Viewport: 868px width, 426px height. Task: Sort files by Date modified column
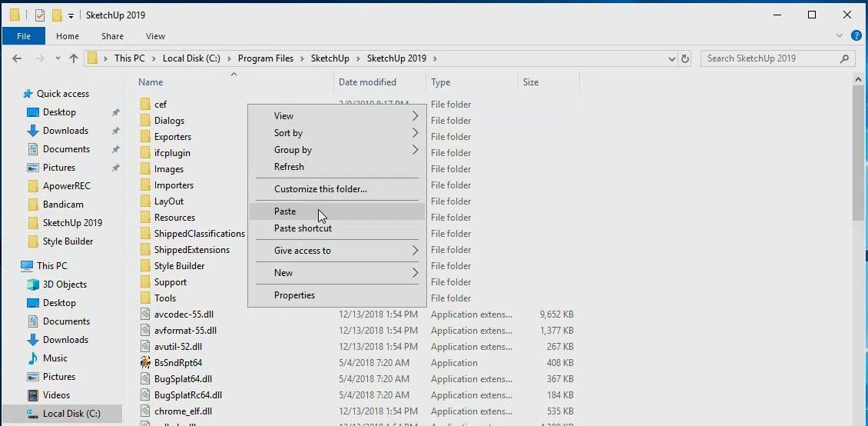(367, 82)
